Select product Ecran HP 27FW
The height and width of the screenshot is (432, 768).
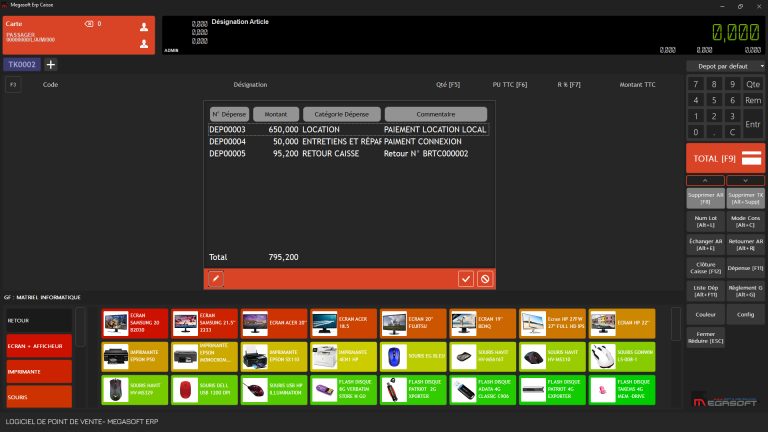coord(552,323)
